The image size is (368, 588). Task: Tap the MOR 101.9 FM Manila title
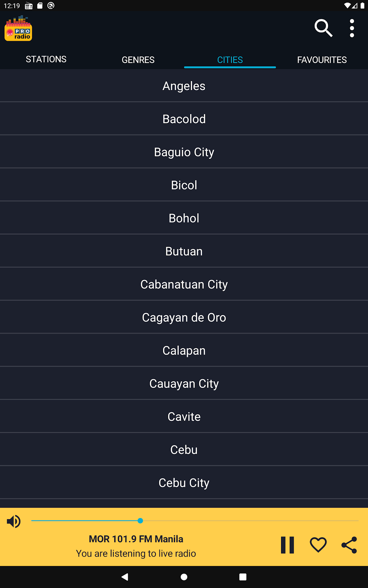pyautogui.click(x=136, y=539)
